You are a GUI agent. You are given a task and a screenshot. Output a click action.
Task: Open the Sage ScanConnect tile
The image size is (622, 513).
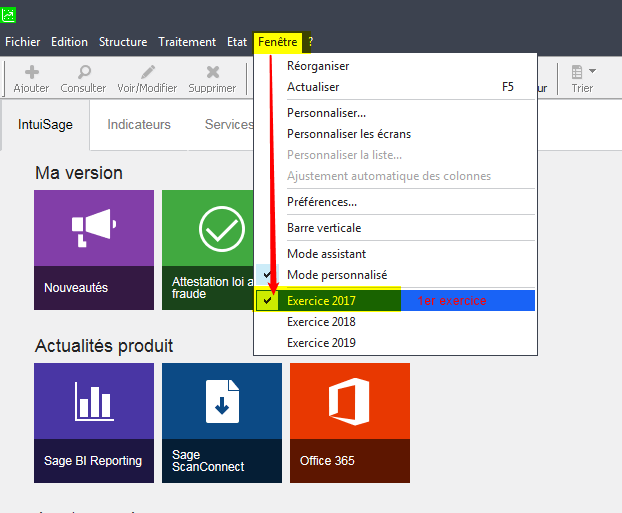click(x=221, y=422)
